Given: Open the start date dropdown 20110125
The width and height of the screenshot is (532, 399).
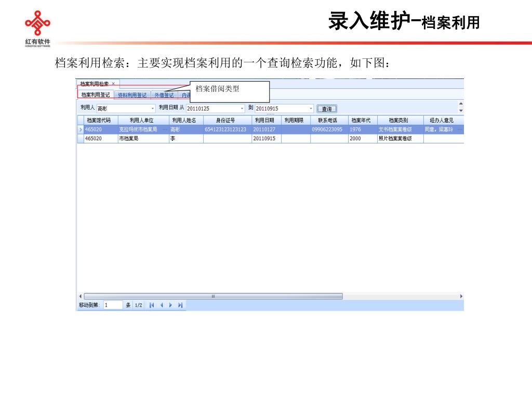Looking at the screenshot, I should click(x=242, y=109).
